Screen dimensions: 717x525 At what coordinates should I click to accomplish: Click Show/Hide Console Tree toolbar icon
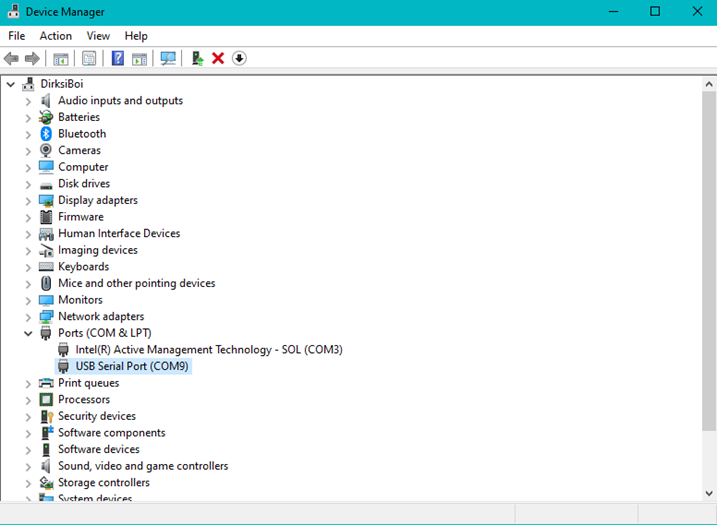60,59
